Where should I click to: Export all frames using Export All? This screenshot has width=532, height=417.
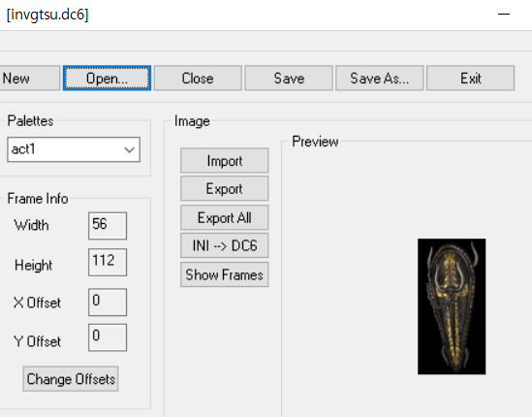click(x=225, y=217)
